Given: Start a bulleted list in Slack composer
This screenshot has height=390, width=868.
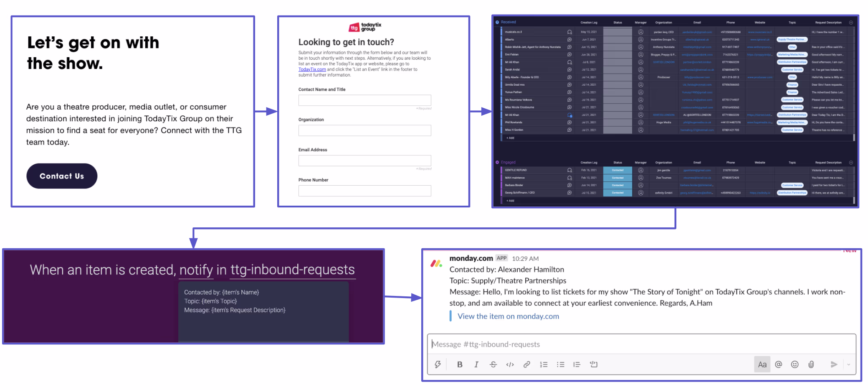Looking at the screenshot, I should point(560,365).
